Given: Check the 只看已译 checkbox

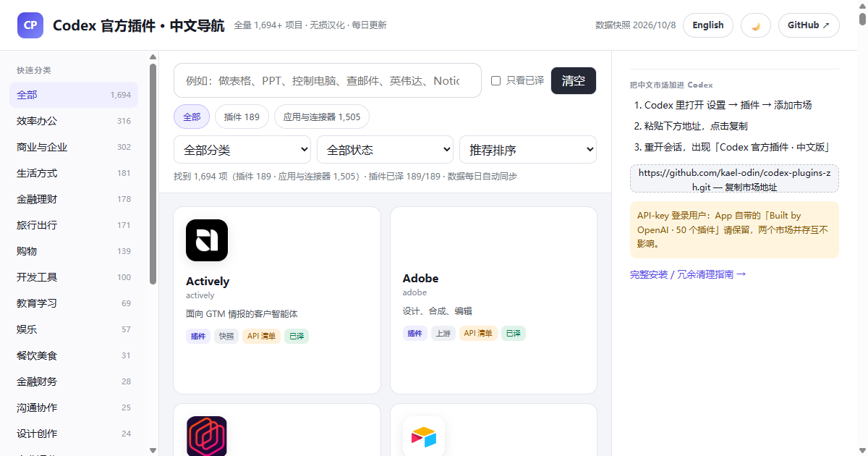Looking at the screenshot, I should point(495,80).
